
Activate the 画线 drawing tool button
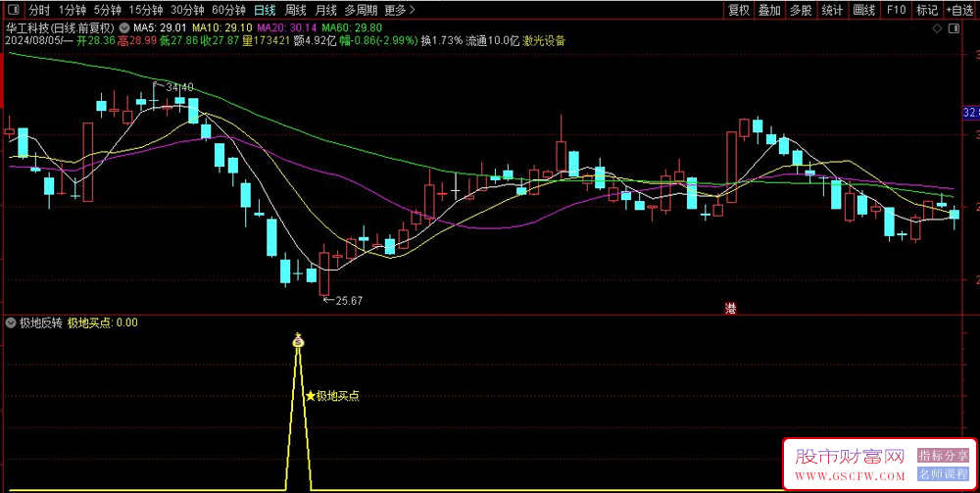863,10
